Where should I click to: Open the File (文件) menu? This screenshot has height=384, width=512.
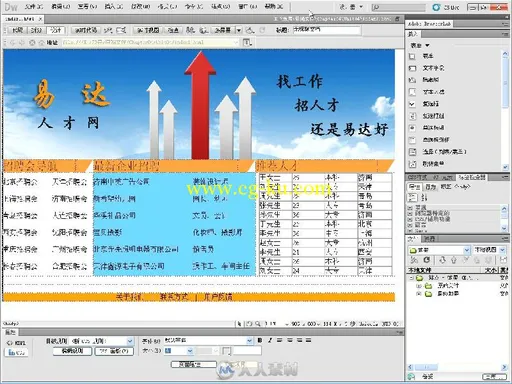(34, 6)
